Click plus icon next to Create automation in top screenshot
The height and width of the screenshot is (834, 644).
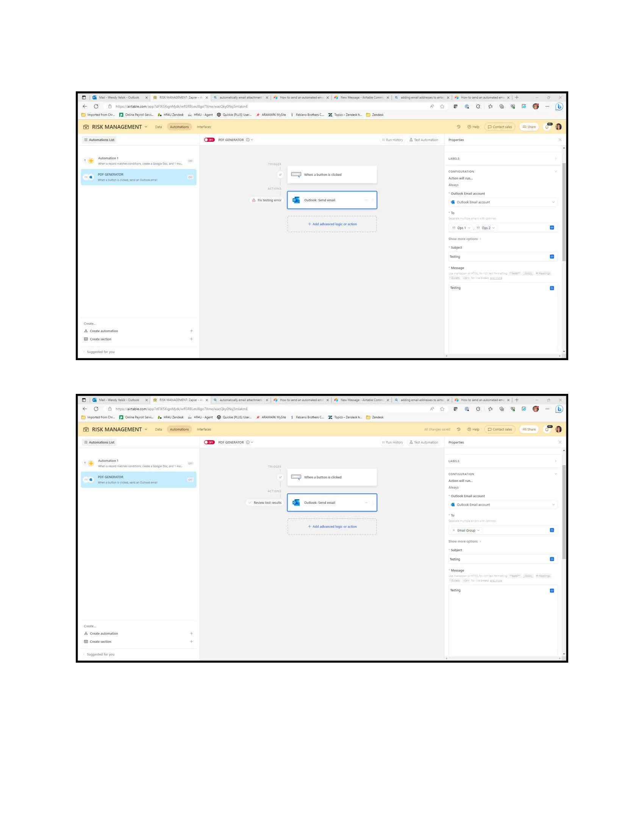click(192, 331)
